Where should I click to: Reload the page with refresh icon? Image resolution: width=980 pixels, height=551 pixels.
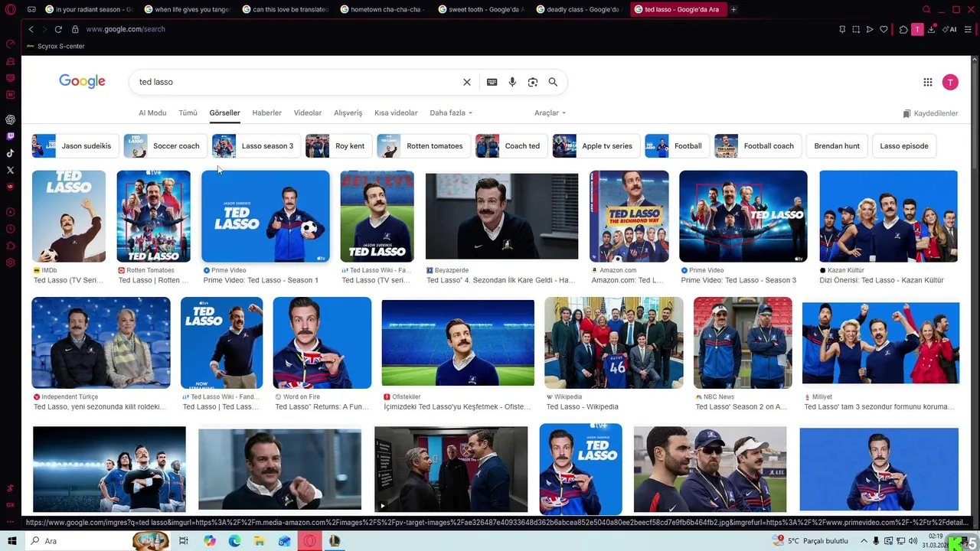[x=58, y=29]
